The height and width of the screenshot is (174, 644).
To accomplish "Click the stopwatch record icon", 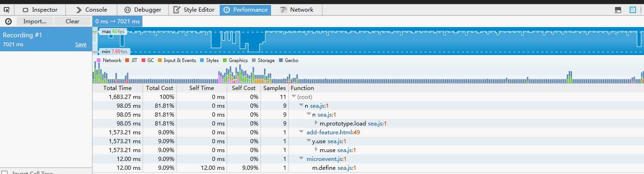I will pos(8,21).
